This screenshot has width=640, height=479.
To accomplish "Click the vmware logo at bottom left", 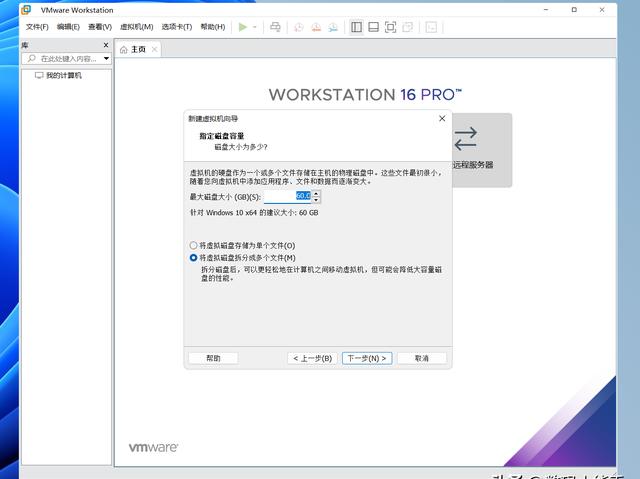I will (x=153, y=447).
